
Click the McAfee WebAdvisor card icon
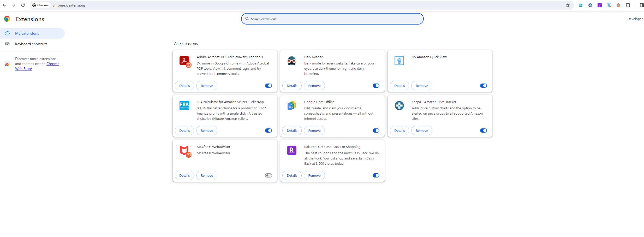(185, 151)
